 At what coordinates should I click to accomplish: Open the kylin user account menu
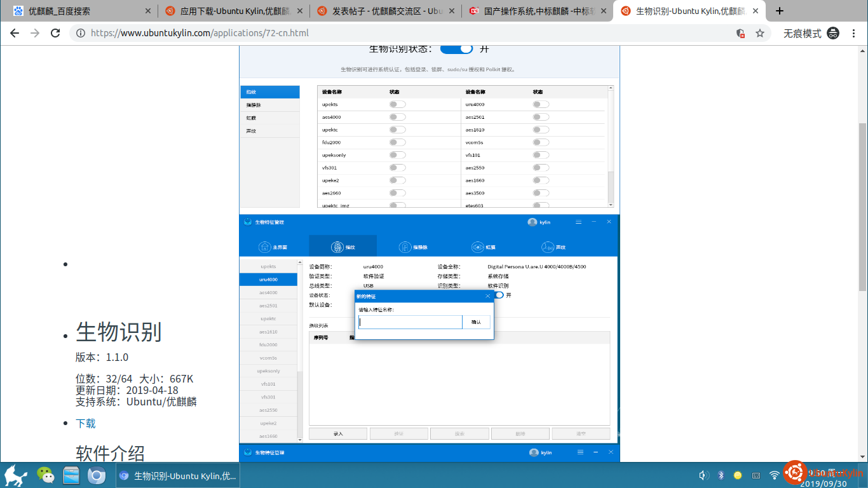539,222
